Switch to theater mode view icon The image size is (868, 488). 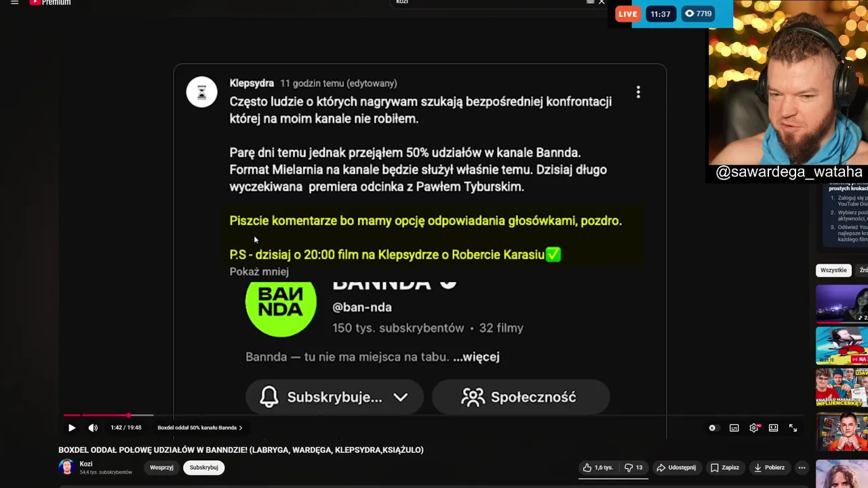[773, 428]
